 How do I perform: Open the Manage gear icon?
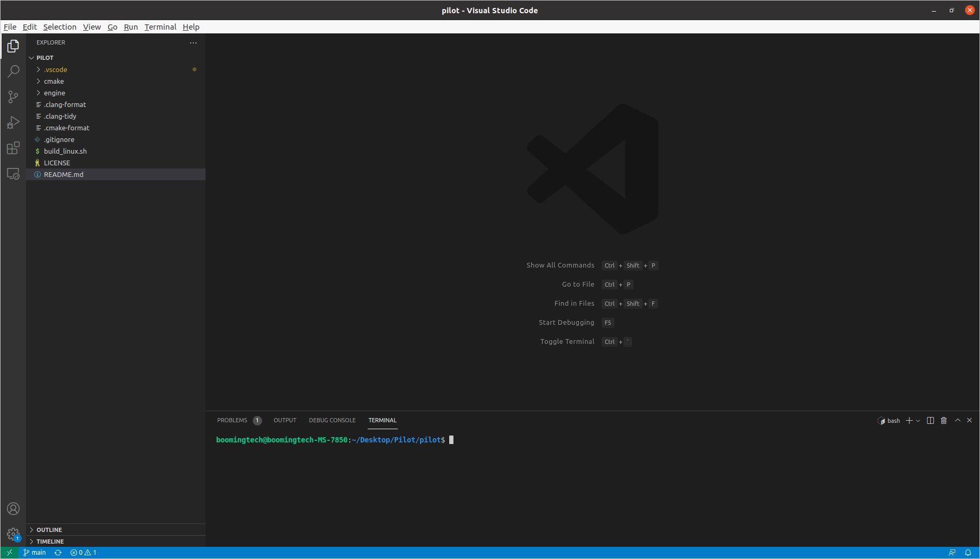[13, 534]
